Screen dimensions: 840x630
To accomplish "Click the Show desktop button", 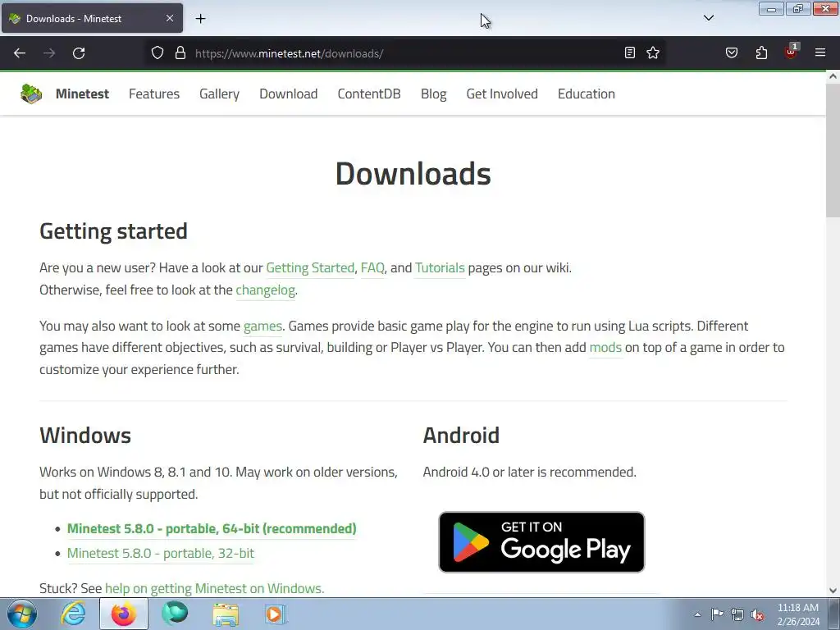I will click(834, 614).
